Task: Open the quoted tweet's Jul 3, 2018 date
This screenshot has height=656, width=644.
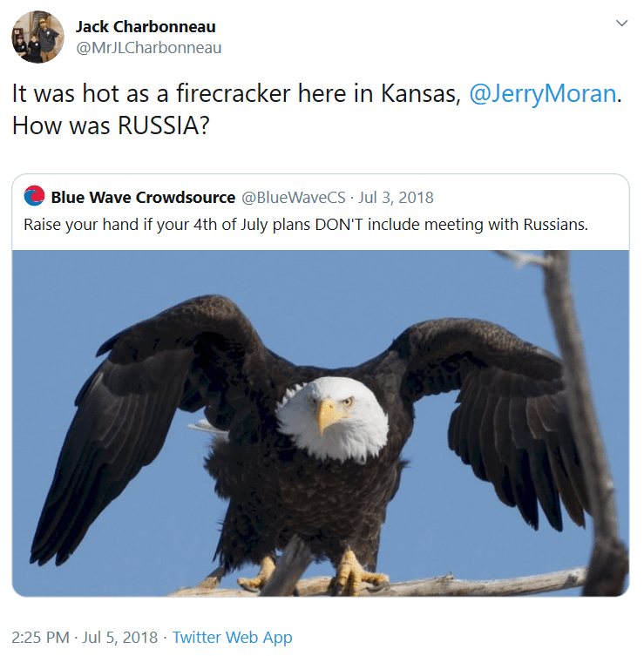Action: (x=396, y=197)
